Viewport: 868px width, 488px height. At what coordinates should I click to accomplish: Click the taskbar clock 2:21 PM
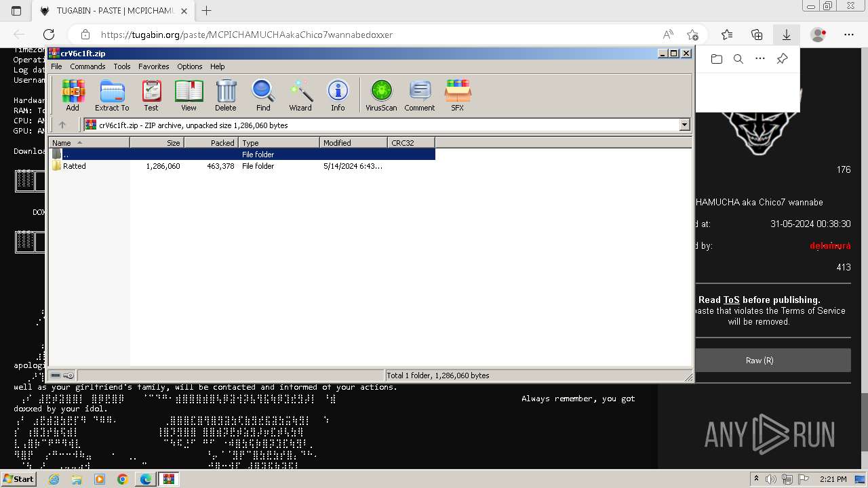pos(833,479)
